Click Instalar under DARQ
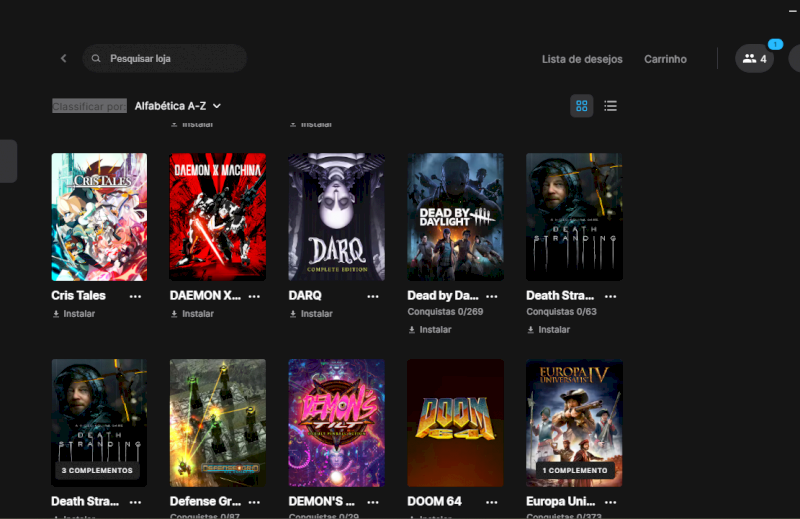The width and height of the screenshot is (800, 519). coord(311,314)
